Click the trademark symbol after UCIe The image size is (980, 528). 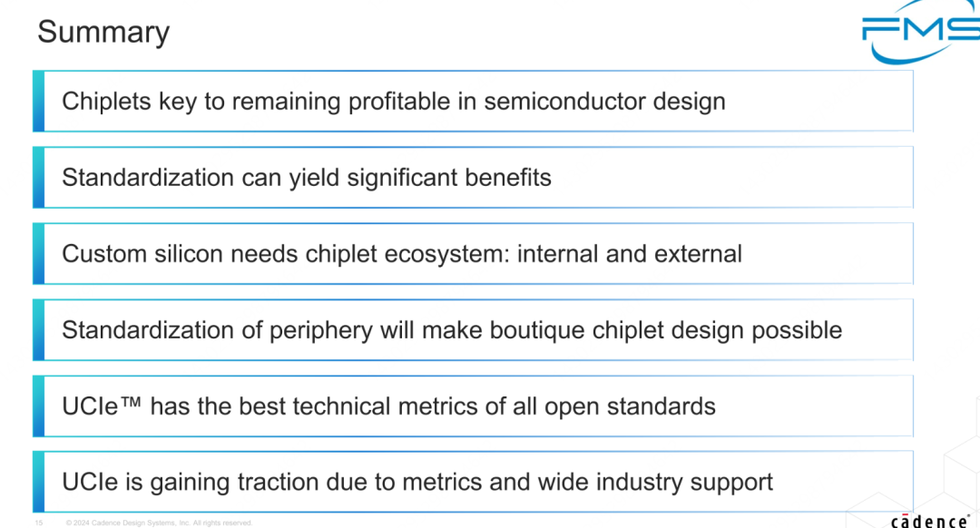pyautogui.click(x=130, y=401)
